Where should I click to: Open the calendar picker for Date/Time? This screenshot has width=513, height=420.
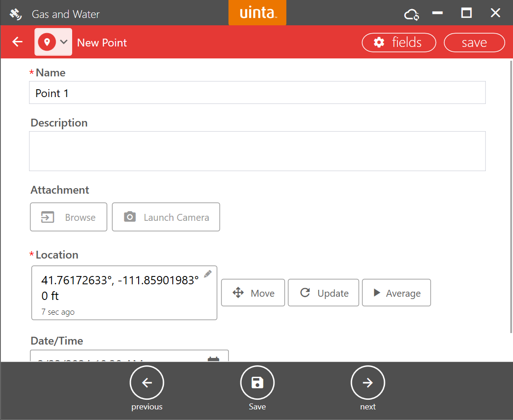coord(213,359)
